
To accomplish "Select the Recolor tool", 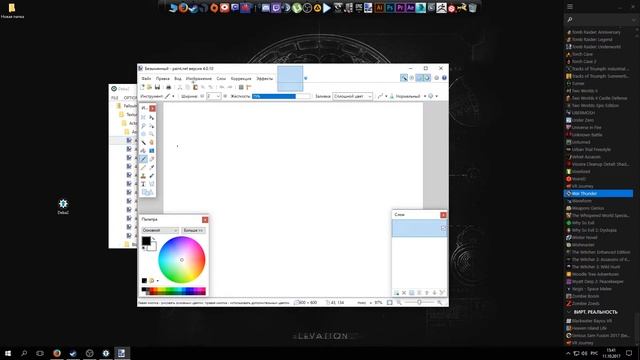I will [x=151, y=176].
